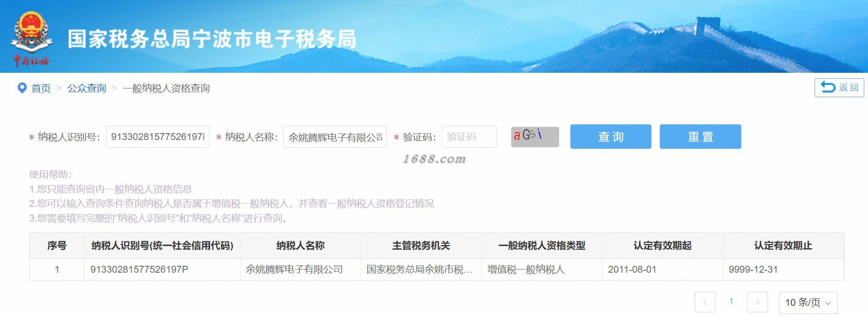Focus the 纳税人识别号 input field
The height and width of the screenshot is (316, 868).
click(x=158, y=137)
